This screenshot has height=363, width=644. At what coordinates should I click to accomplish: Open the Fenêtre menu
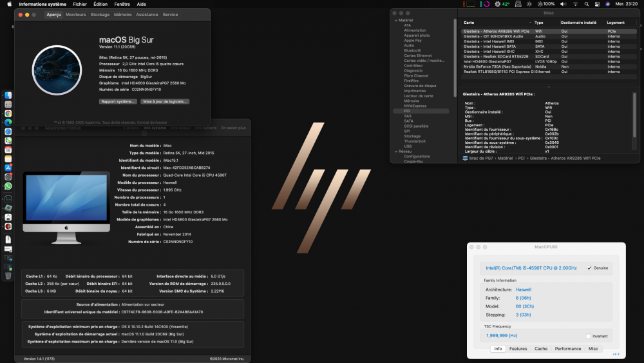point(122,4)
